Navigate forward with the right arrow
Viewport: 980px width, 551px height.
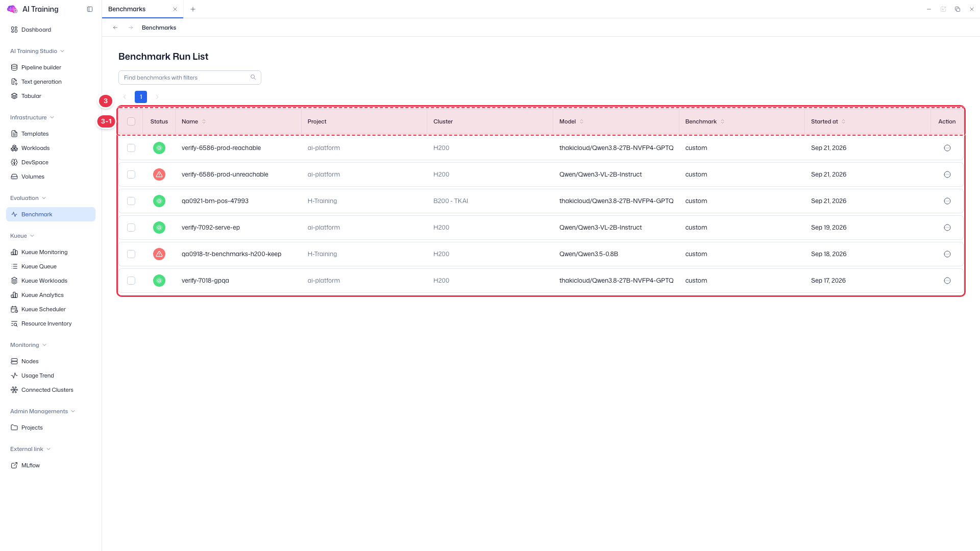pyautogui.click(x=131, y=28)
